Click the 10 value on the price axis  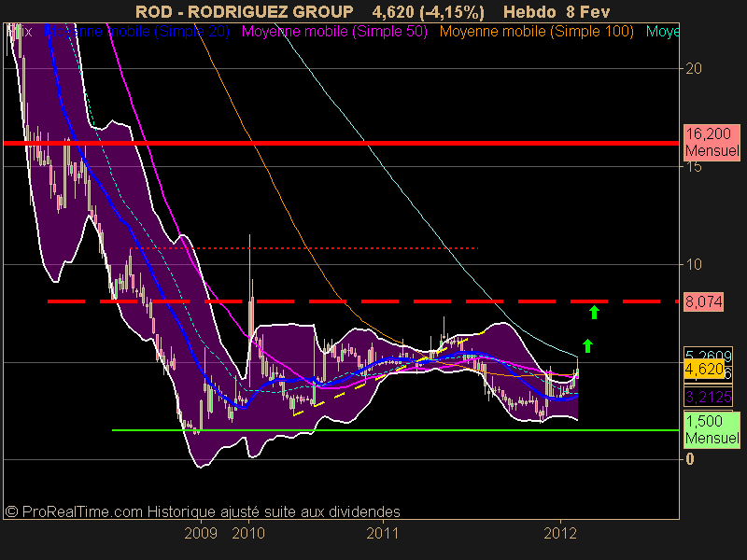(x=693, y=264)
